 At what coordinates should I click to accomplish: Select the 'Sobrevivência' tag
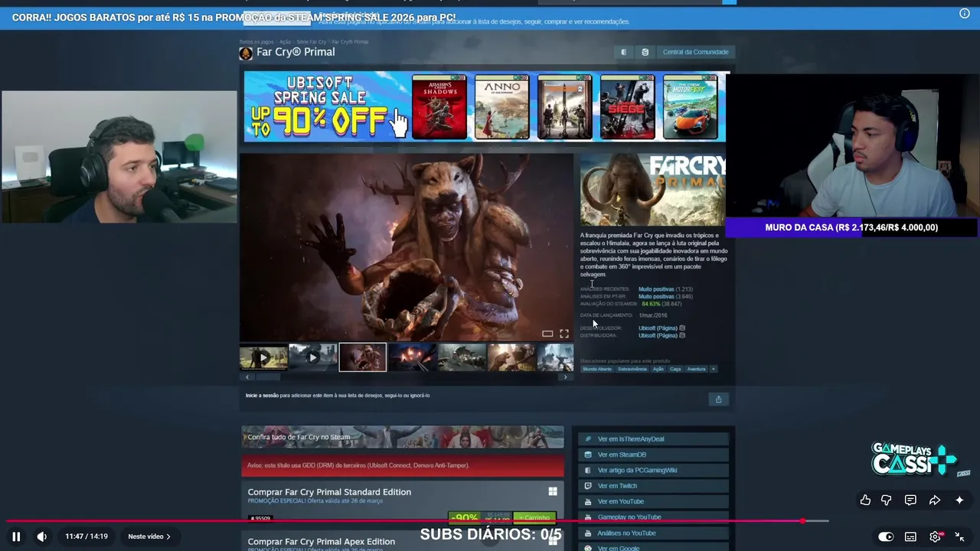click(x=632, y=369)
